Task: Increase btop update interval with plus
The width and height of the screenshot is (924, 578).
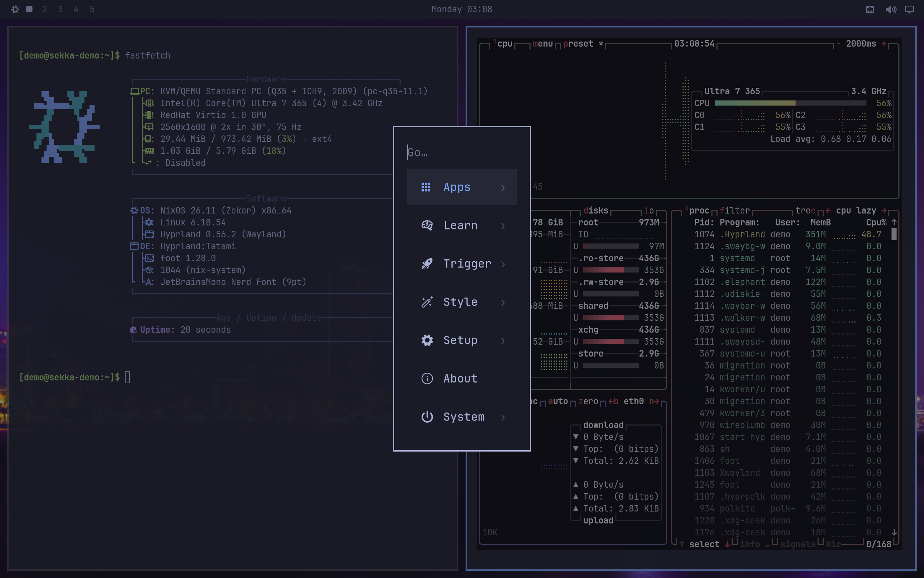Action: click(884, 44)
